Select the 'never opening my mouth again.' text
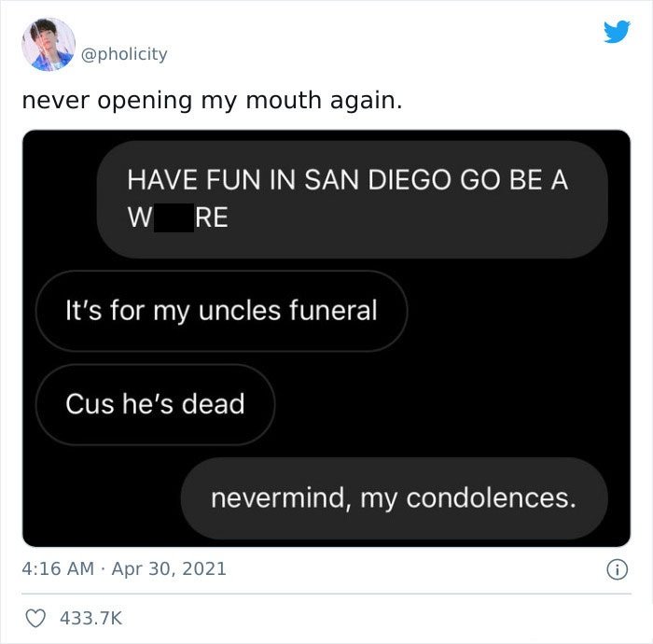653x644 pixels. (213, 101)
